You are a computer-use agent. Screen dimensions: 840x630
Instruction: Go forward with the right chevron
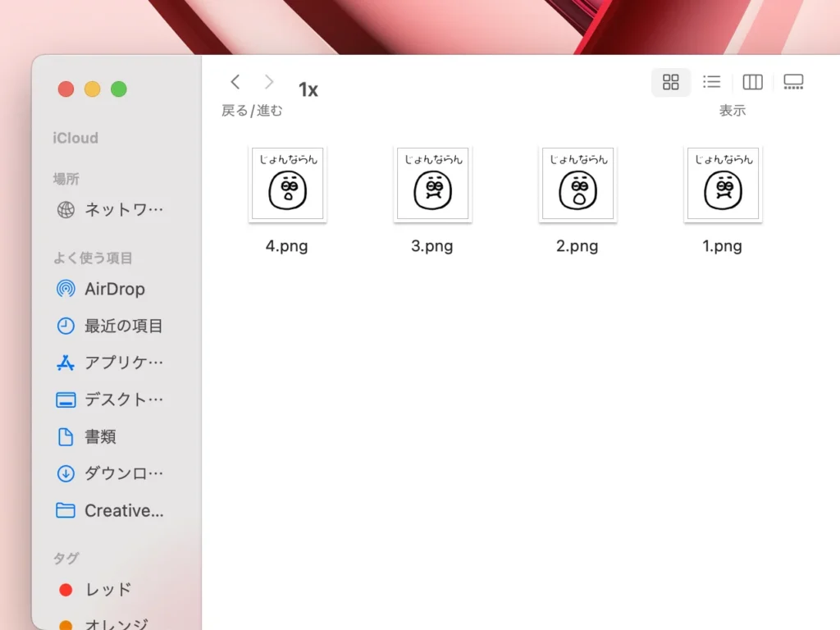coord(269,82)
